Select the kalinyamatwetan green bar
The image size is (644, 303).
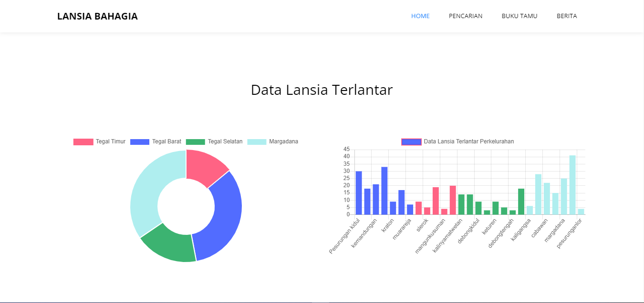point(461,204)
